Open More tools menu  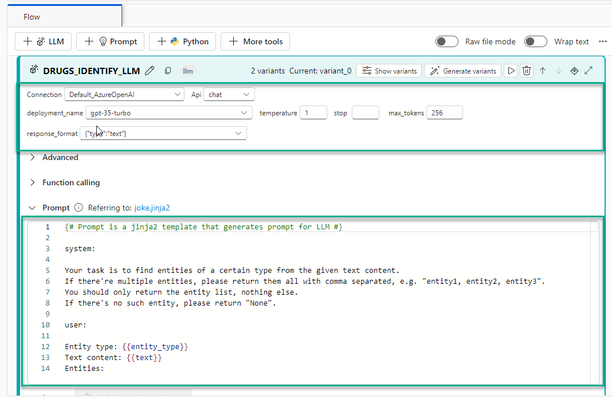pyautogui.click(x=255, y=41)
